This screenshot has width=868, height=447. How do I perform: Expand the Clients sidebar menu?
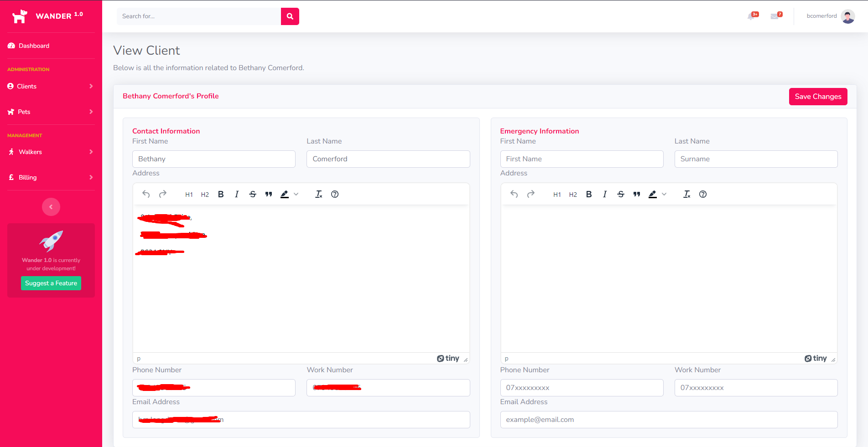pyautogui.click(x=50, y=86)
